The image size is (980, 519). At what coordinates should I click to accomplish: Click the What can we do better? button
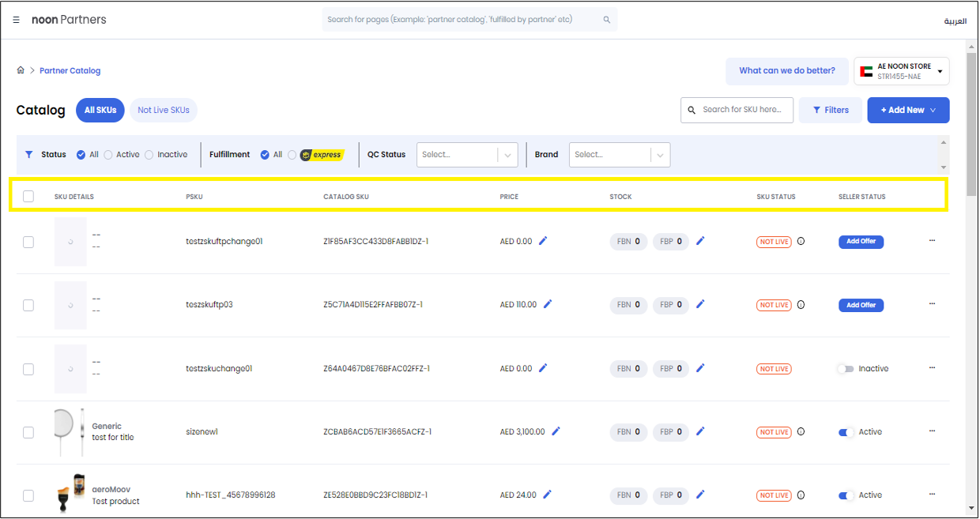(786, 71)
